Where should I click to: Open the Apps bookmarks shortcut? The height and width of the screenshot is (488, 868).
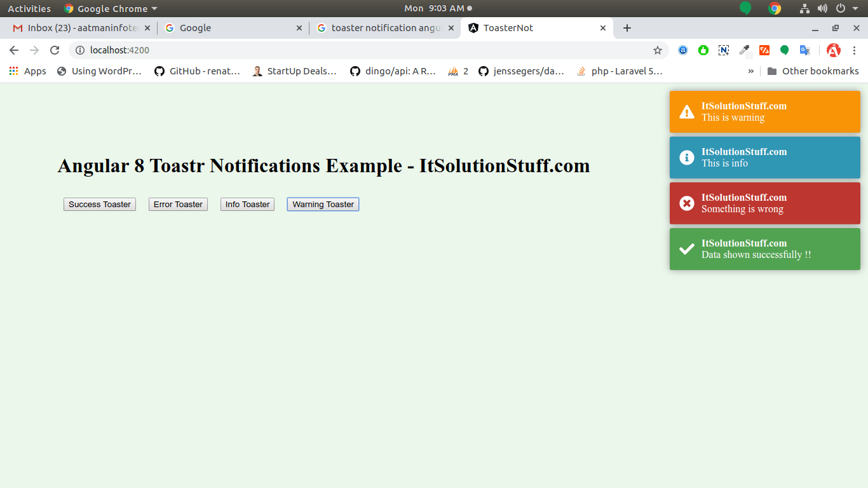(28, 71)
